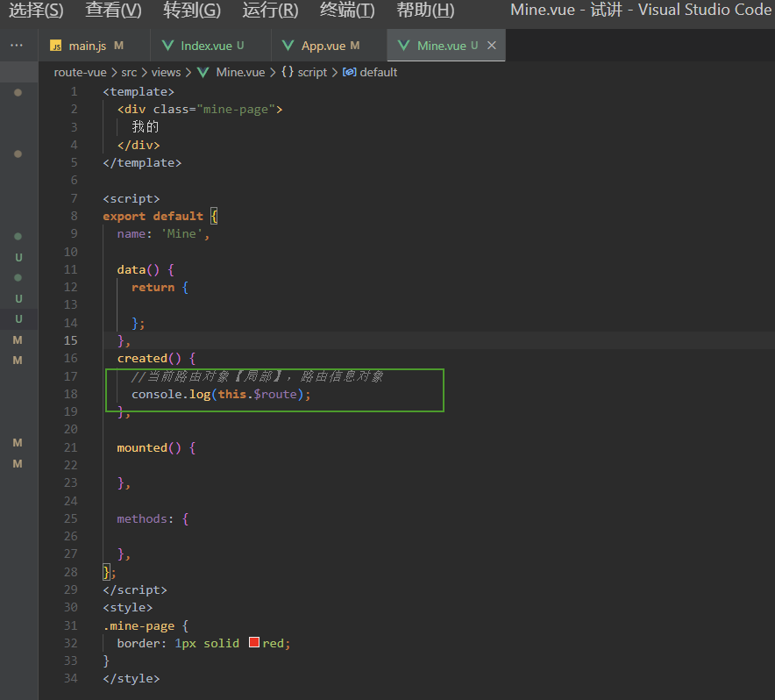The height and width of the screenshot is (700, 775).
Task: Click console.log(this.$route) code
Action: pos(221,394)
